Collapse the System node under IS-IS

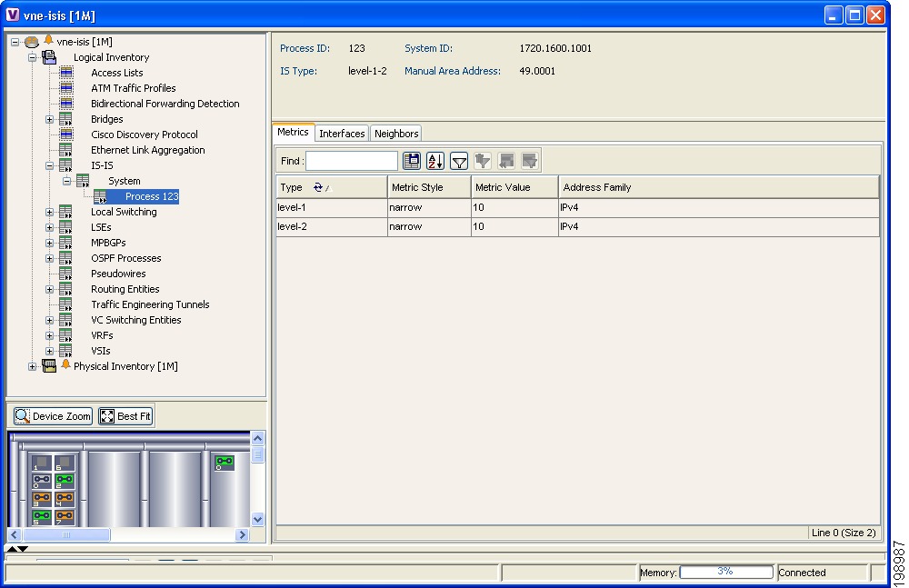coord(67,181)
